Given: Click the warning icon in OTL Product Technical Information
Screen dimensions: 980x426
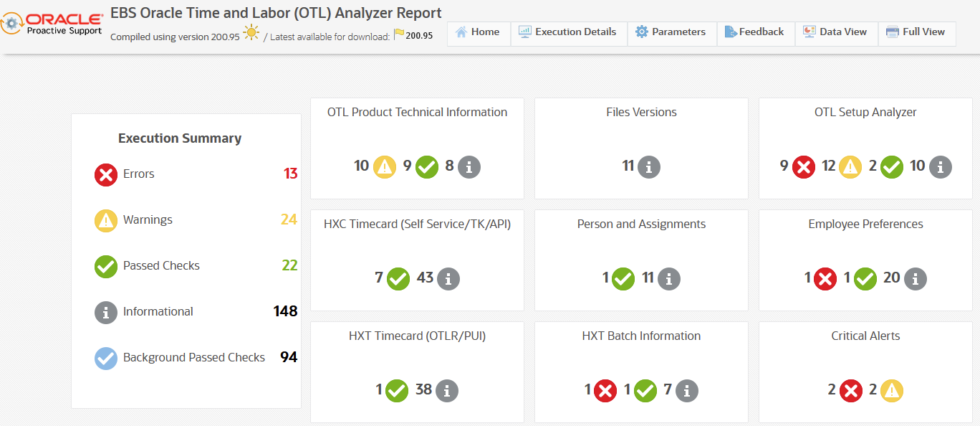Looking at the screenshot, I should (x=383, y=166).
